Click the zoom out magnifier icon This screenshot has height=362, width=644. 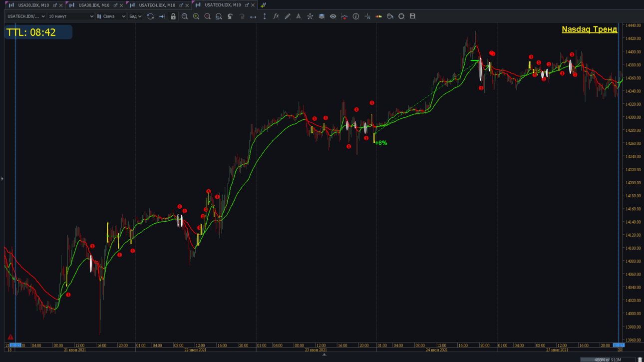tap(208, 16)
